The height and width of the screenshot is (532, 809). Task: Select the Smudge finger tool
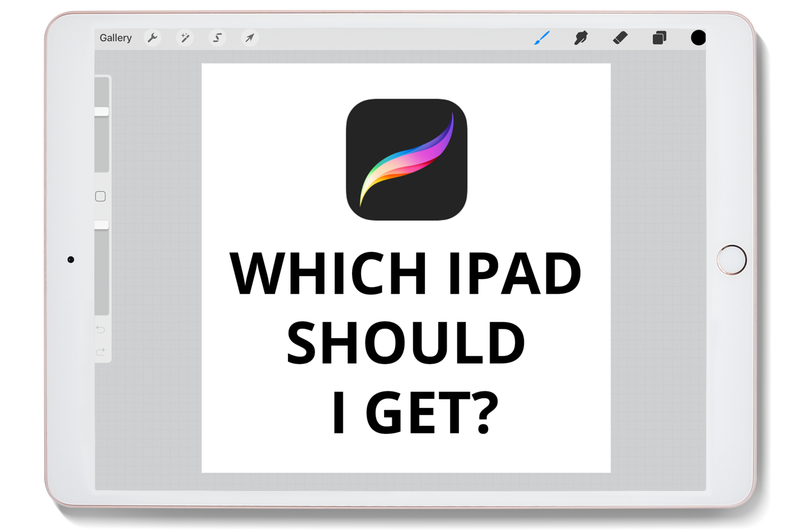point(581,38)
